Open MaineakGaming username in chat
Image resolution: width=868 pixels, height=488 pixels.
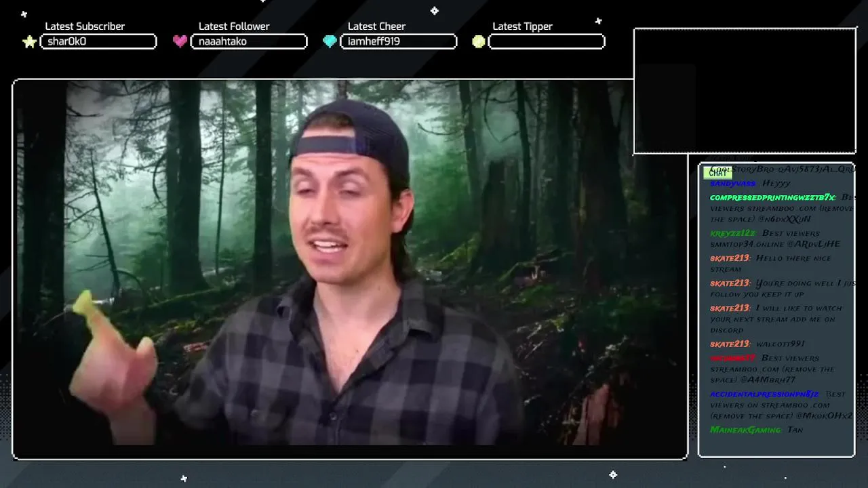[x=745, y=430]
